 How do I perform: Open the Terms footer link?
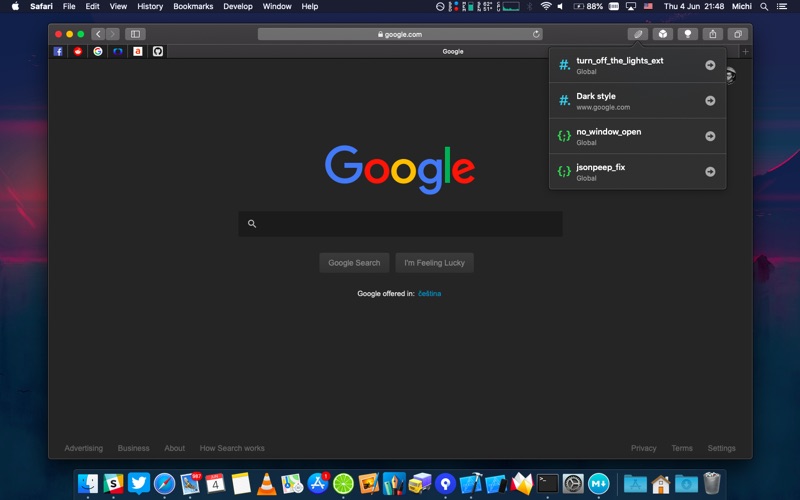[x=682, y=448]
